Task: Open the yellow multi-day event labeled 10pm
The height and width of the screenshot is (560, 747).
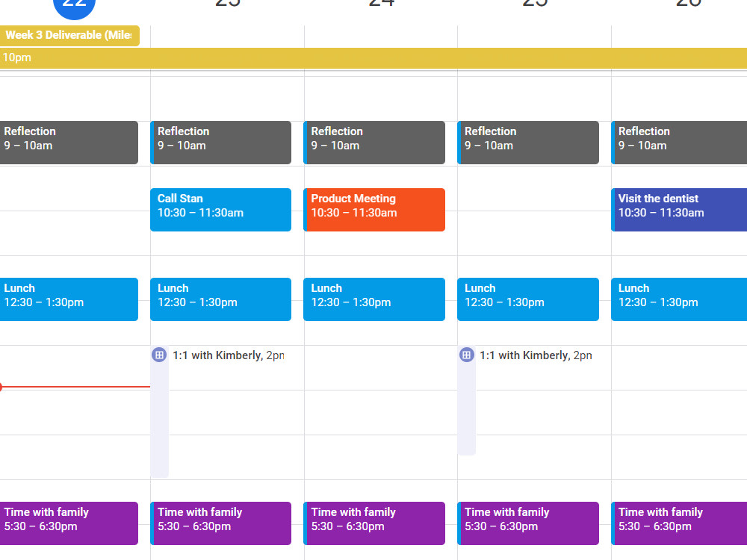Action: click(373, 58)
